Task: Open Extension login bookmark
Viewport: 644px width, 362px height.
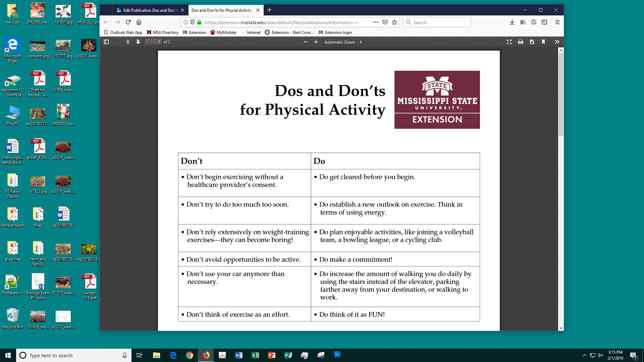Action: click(x=335, y=33)
